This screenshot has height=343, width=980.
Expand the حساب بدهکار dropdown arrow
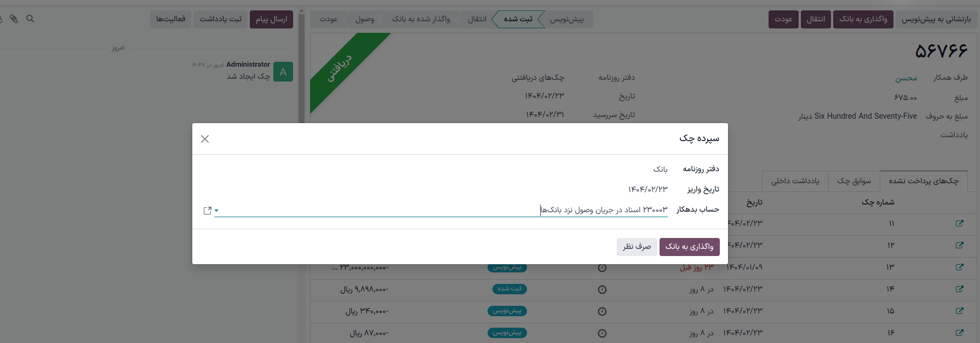[x=216, y=211]
